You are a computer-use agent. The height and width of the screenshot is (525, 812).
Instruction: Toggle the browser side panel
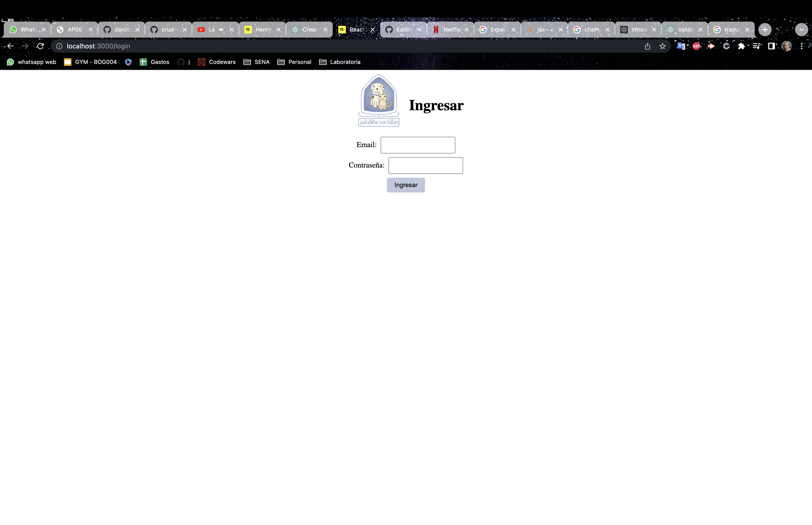point(771,46)
